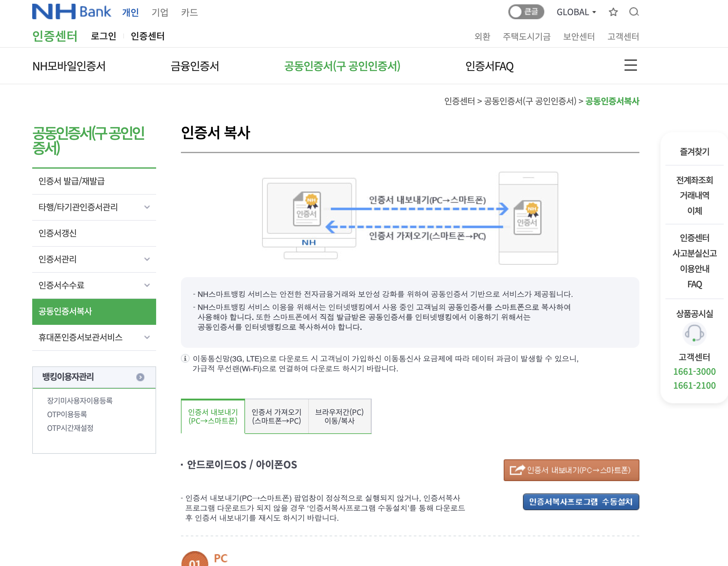
Task: Click the 로그인 link
Action: pyautogui.click(x=103, y=36)
